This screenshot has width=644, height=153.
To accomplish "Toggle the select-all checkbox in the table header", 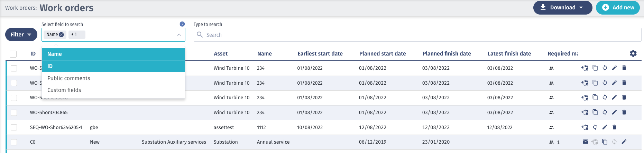I will tap(13, 54).
